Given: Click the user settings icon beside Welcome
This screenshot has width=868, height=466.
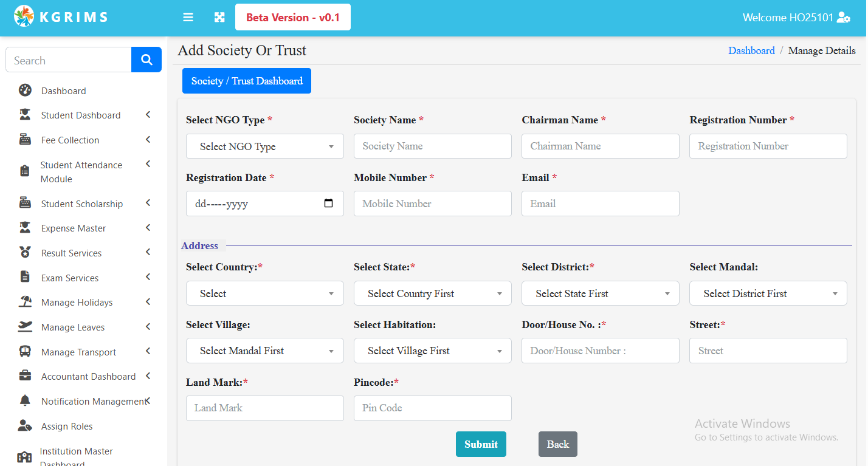Looking at the screenshot, I should [844, 18].
